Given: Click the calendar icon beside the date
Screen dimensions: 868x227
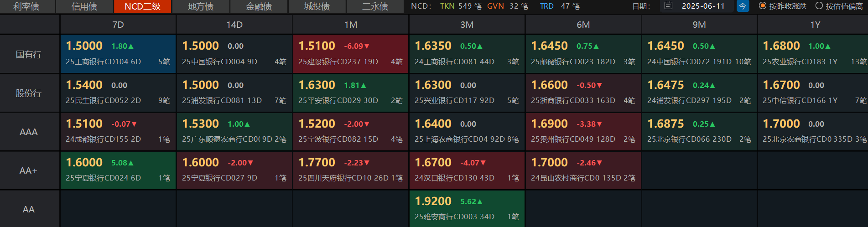Looking at the screenshot, I should (x=668, y=6).
